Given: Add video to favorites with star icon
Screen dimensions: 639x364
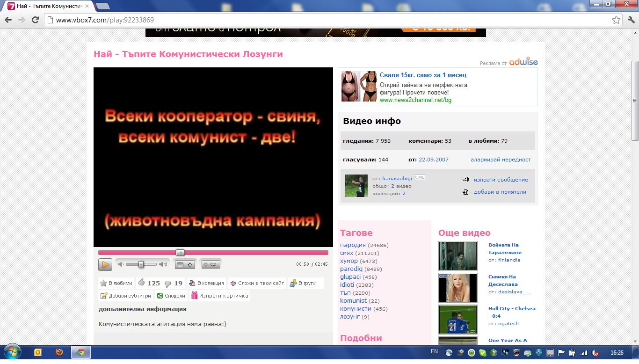Looking at the screenshot, I should click(103, 283).
